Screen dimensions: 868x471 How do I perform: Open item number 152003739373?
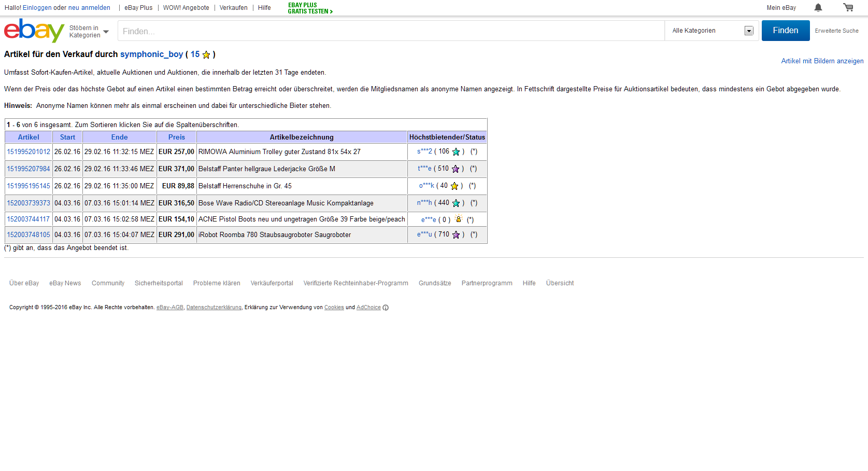[x=29, y=203]
